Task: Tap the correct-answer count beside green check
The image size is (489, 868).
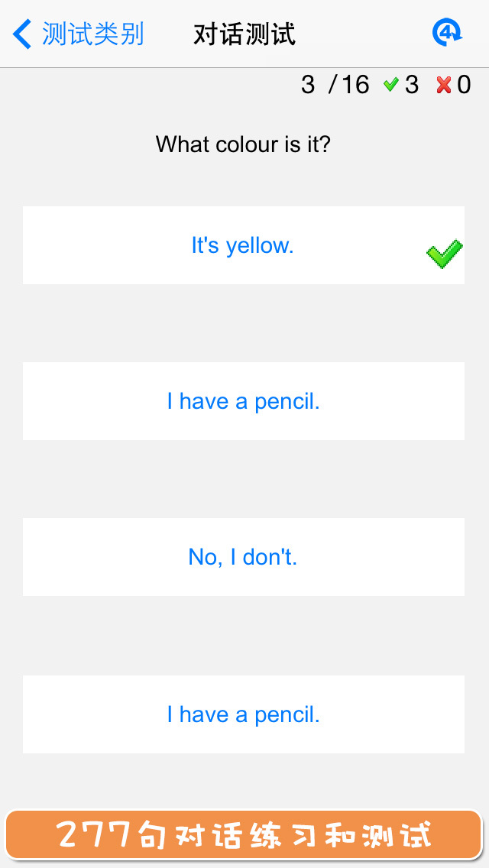Action: pyautogui.click(x=412, y=85)
